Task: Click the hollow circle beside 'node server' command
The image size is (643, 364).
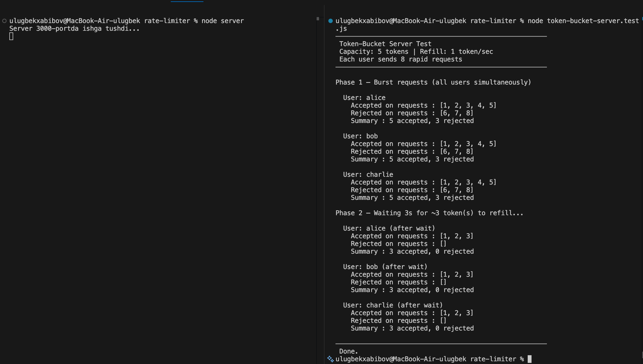Action: point(4,21)
